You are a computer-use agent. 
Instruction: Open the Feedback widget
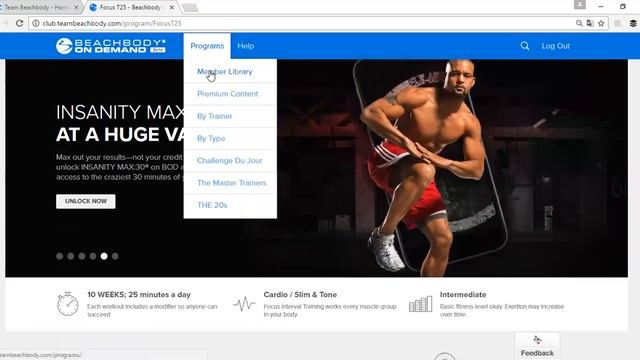(x=537, y=346)
